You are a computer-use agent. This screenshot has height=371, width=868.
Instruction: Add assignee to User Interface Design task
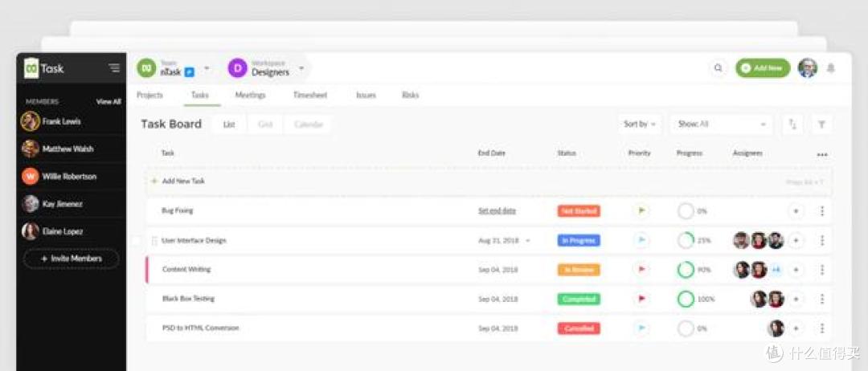[796, 241]
